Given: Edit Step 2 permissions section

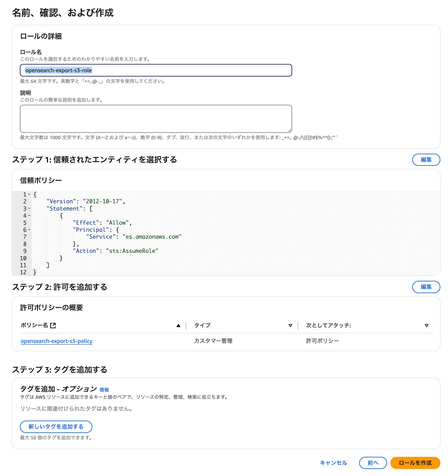Looking at the screenshot, I should pyautogui.click(x=426, y=287).
